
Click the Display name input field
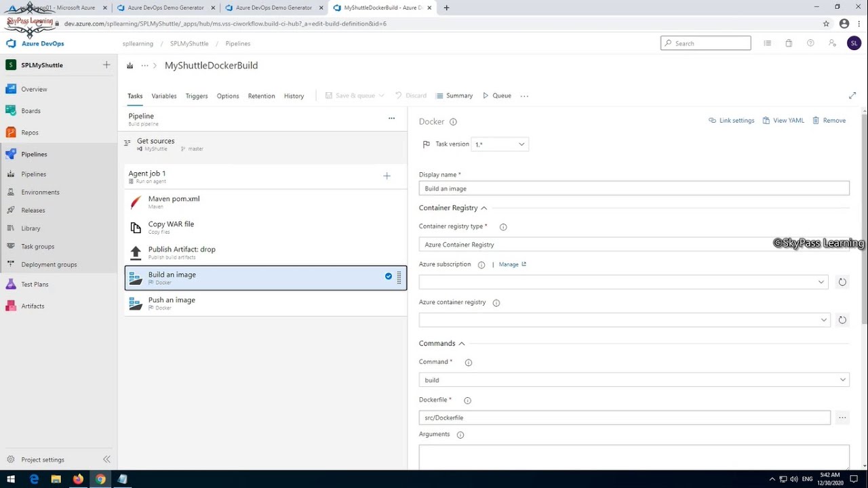(x=634, y=188)
